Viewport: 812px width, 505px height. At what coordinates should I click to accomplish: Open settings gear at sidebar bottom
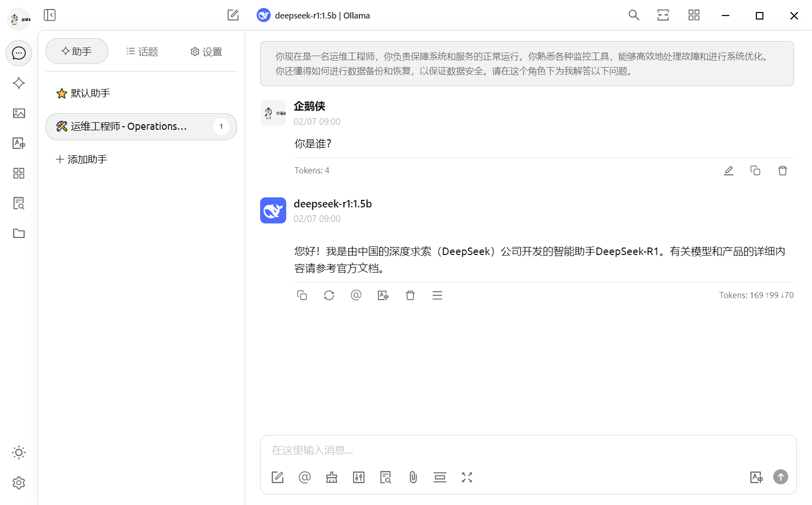tap(19, 483)
